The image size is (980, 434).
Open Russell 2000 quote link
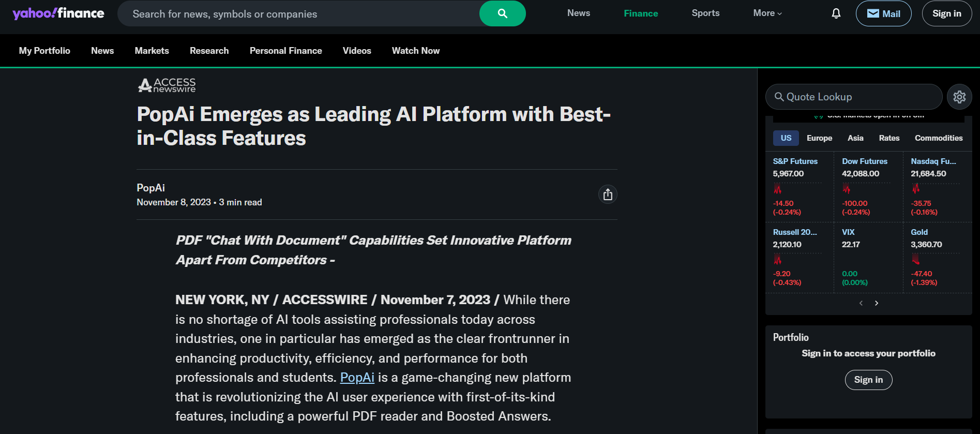click(795, 232)
